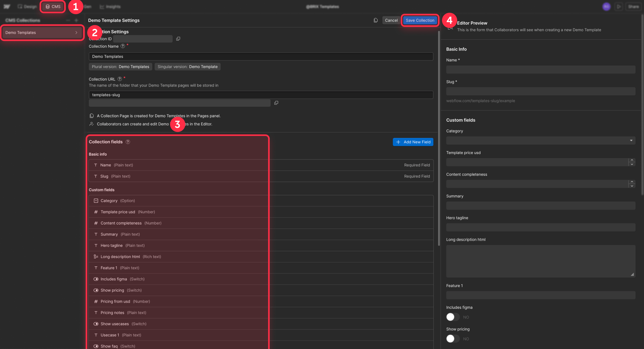This screenshot has height=349, width=644.
Task: Expand the Demo Templates collection chevron
Action: click(x=76, y=33)
